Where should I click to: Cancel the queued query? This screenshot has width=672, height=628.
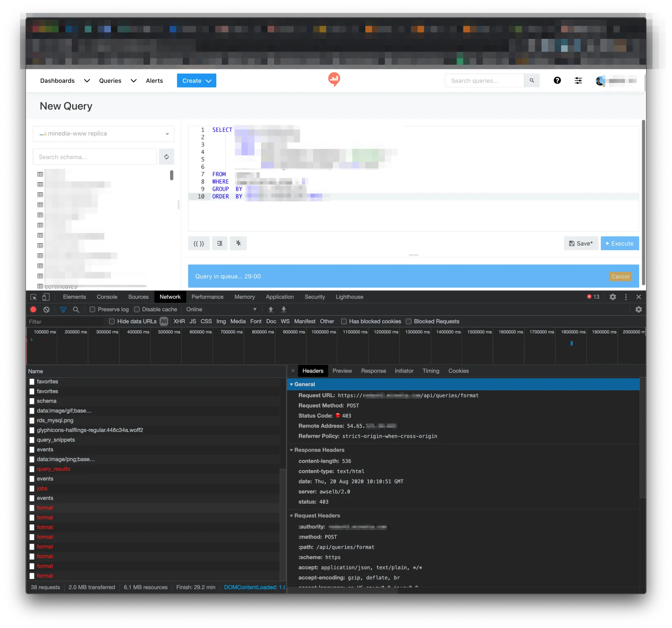pos(620,277)
